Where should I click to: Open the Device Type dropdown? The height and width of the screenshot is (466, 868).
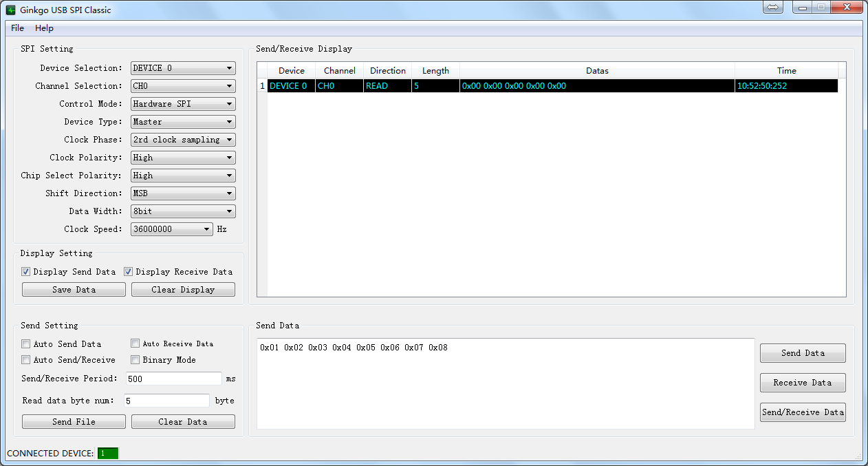pyautogui.click(x=183, y=122)
